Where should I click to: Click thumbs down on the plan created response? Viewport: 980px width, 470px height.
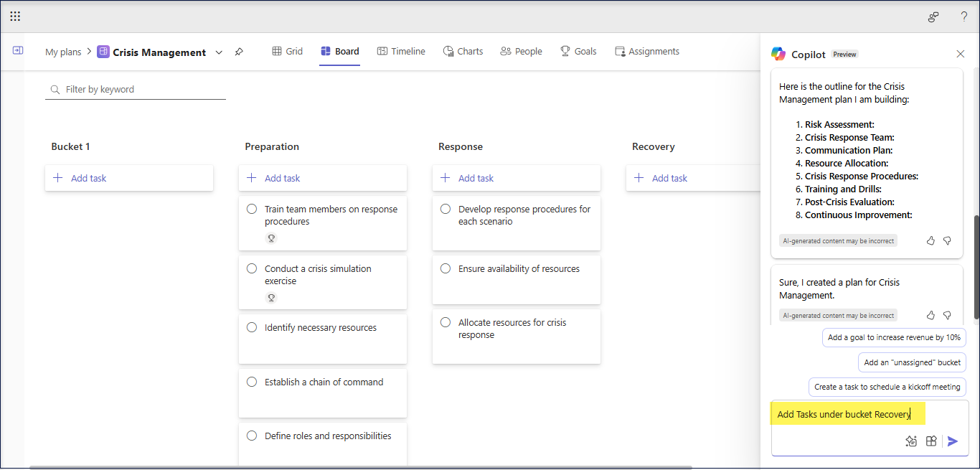coord(947,315)
